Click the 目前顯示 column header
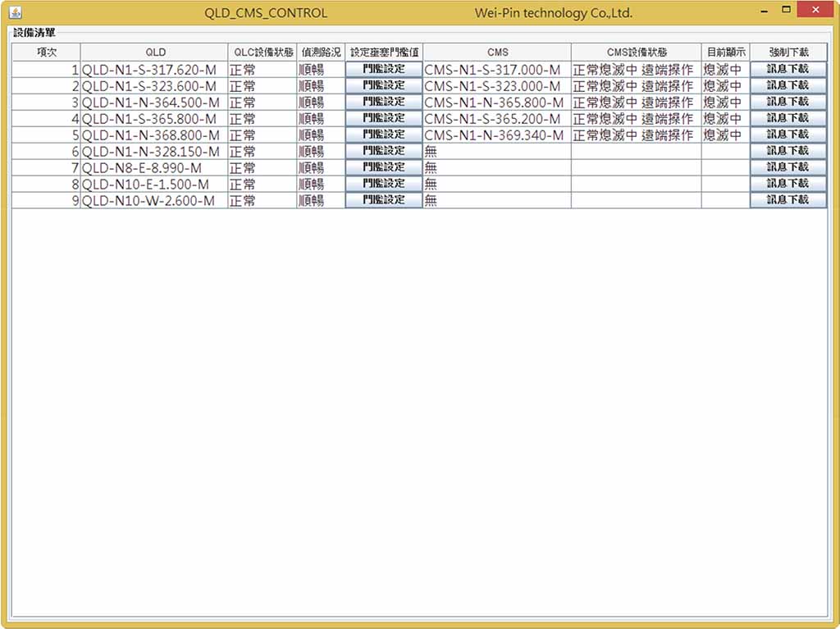The height and width of the screenshot is (629, 840). point(726,52)
